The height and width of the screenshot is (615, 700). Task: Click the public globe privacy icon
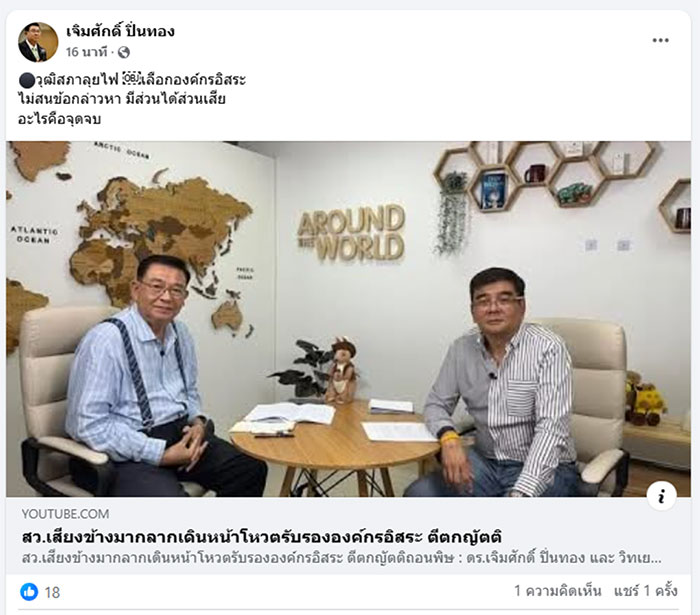[124, 53]
